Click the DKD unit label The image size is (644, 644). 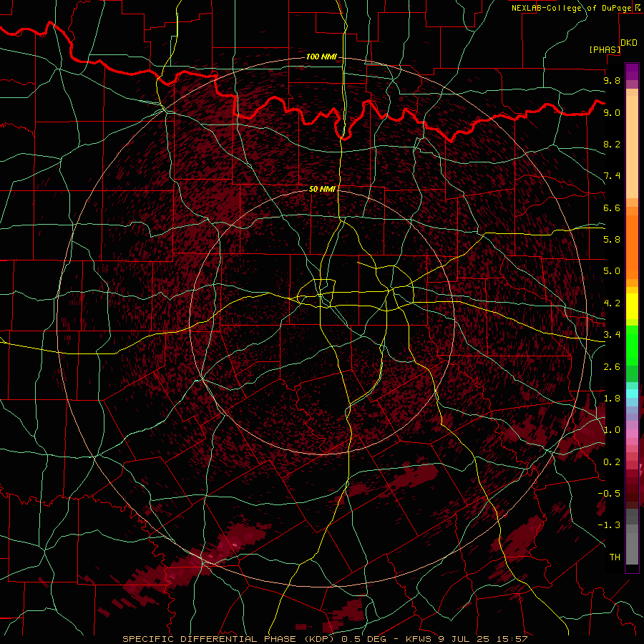[x=629, y=43]
